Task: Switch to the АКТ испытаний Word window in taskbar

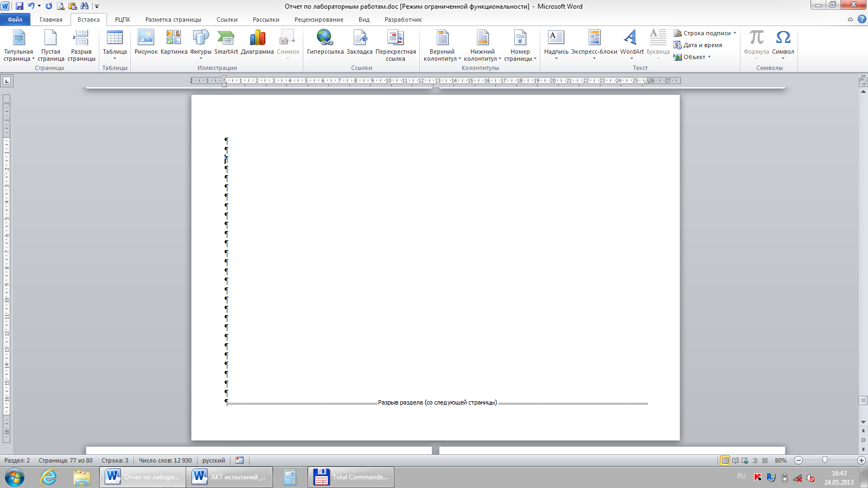Action: (x=229, y=477)
